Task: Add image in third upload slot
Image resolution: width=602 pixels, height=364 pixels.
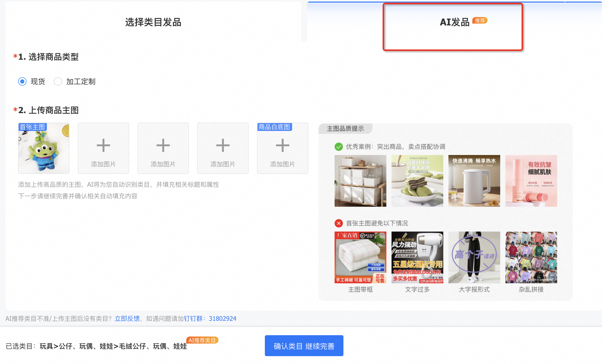Action: click(163, 148)
